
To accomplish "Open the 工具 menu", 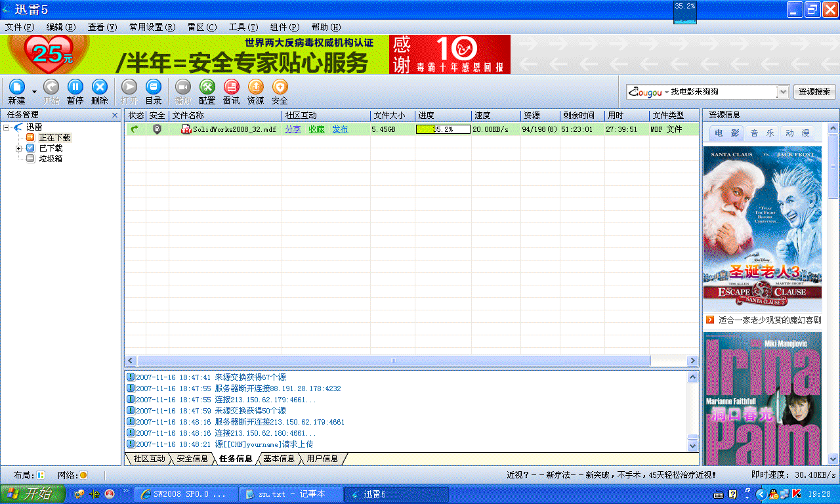I will (x=243, y=28).
